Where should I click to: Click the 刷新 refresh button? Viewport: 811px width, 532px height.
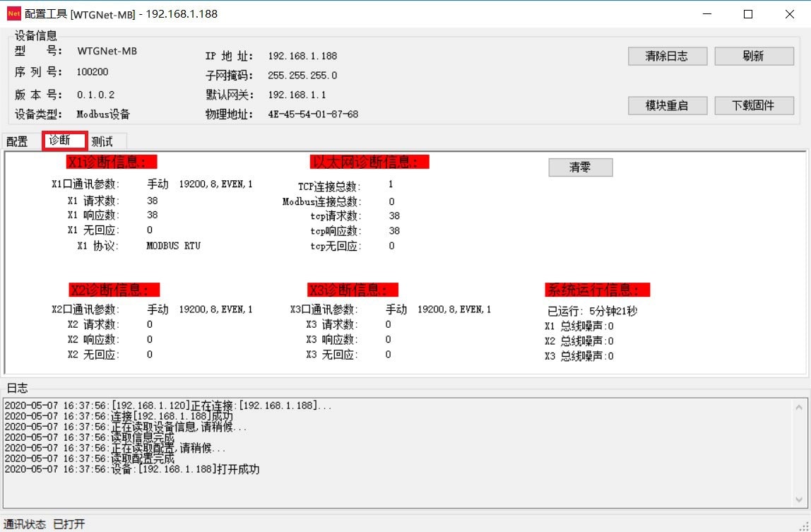click(x=754, y=57)
